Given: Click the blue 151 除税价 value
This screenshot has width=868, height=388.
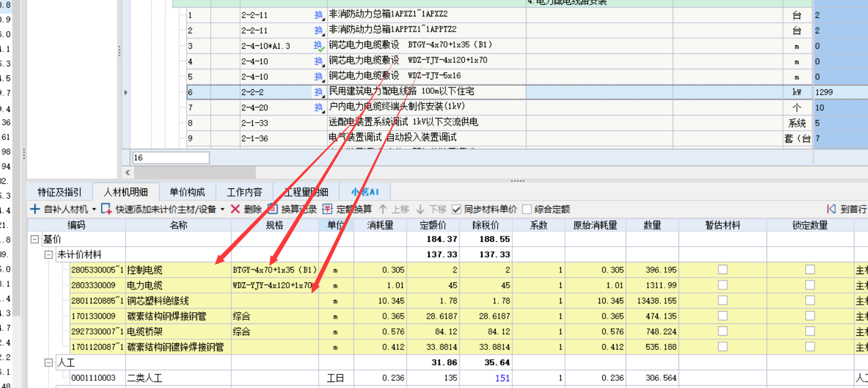Looking at the screenshot, I should 502,378.
